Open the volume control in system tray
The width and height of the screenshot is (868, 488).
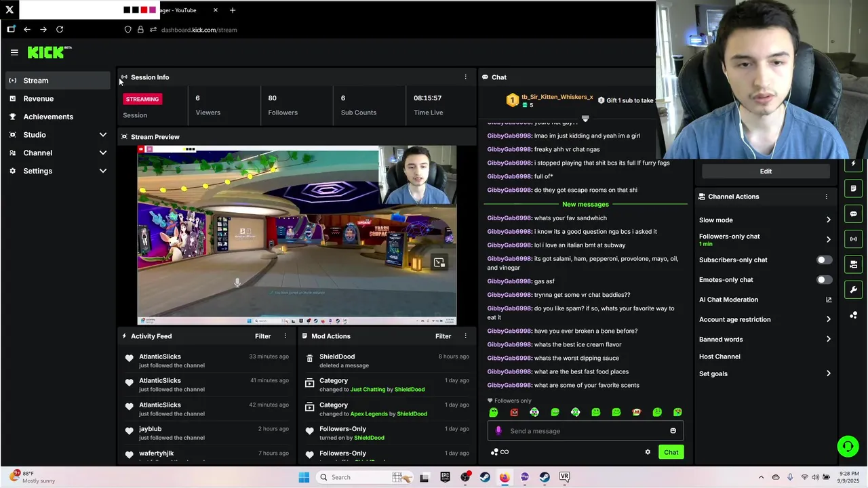coord(815,477)
